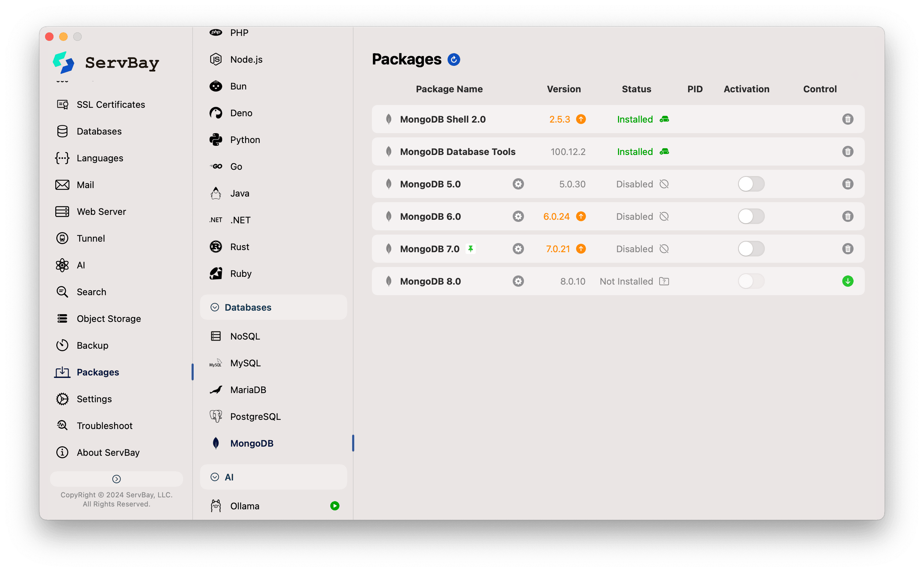Toggle MongoDB 5.0 activation switch
This screenshot has width=924, height=572.
[751, 184]
